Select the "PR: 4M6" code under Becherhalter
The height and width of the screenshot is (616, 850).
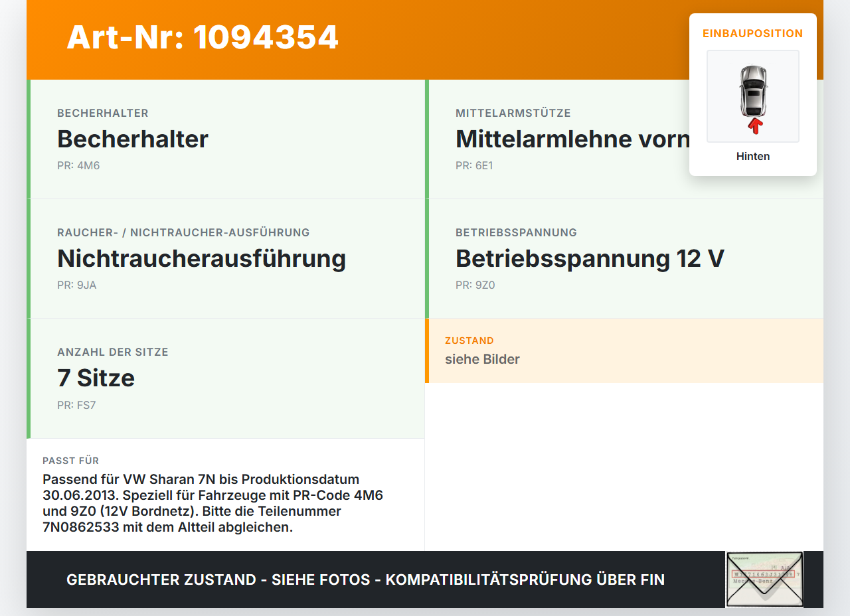tap(78, 166)
